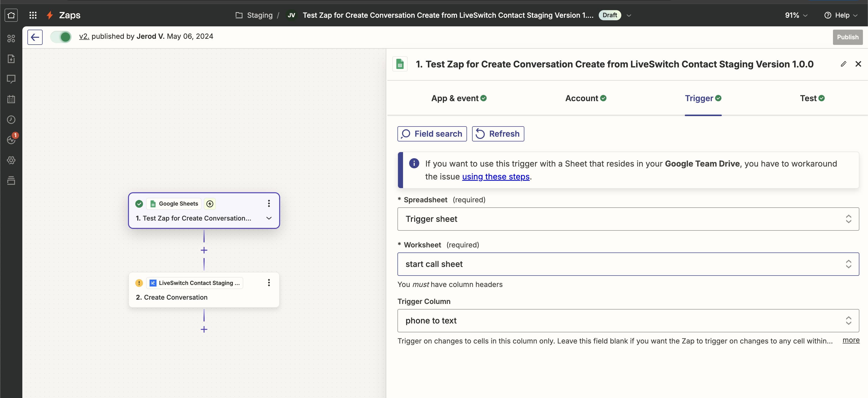Close the step editor panel
Screen dimensions: 868x398
coord(858,64)
